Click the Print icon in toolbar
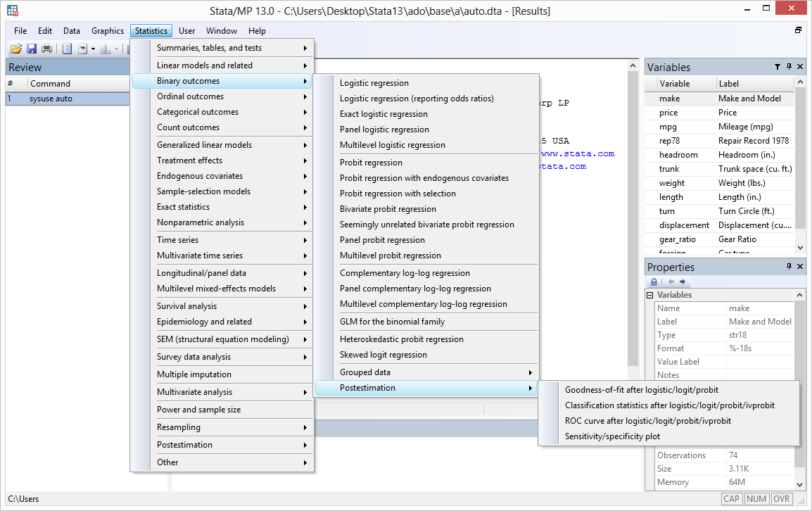The image size is (812, 511). point(47,49)
